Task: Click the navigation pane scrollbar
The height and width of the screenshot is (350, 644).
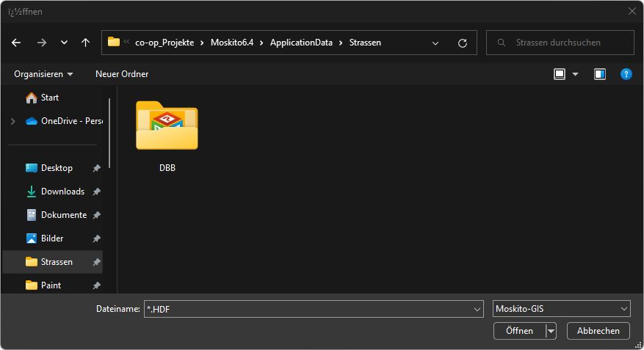Action: click(109, 132)
